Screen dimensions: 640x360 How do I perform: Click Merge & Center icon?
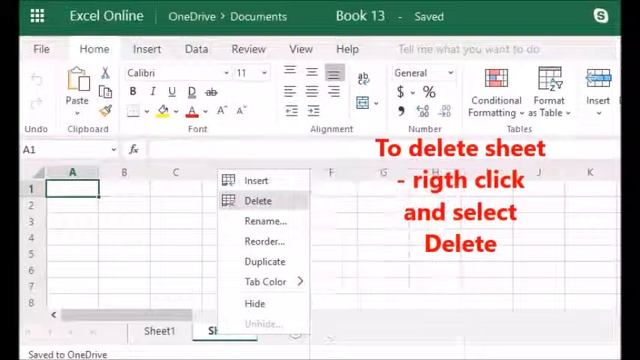[x=362, y=102]
